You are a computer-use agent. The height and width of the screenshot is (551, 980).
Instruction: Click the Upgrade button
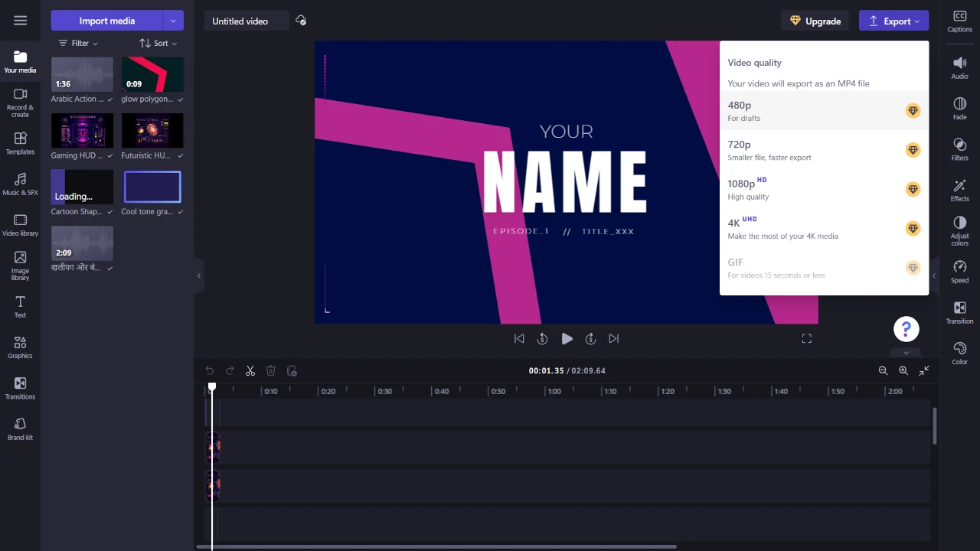pos(816,21)
